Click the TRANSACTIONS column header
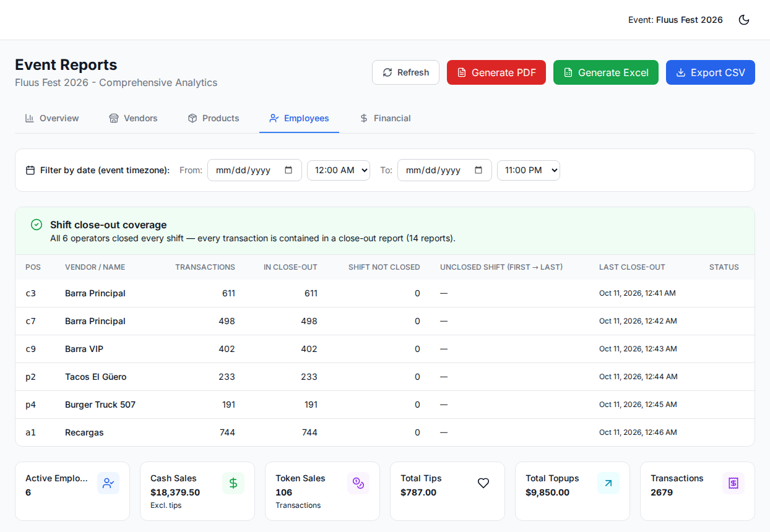 tap(205, 267)
